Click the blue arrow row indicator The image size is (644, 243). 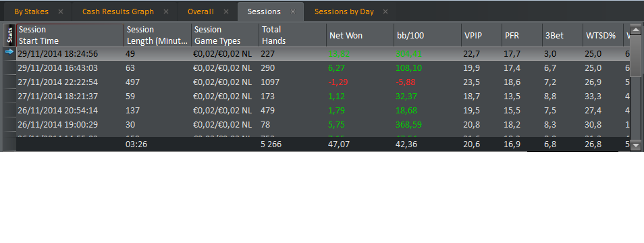point(9,52)
